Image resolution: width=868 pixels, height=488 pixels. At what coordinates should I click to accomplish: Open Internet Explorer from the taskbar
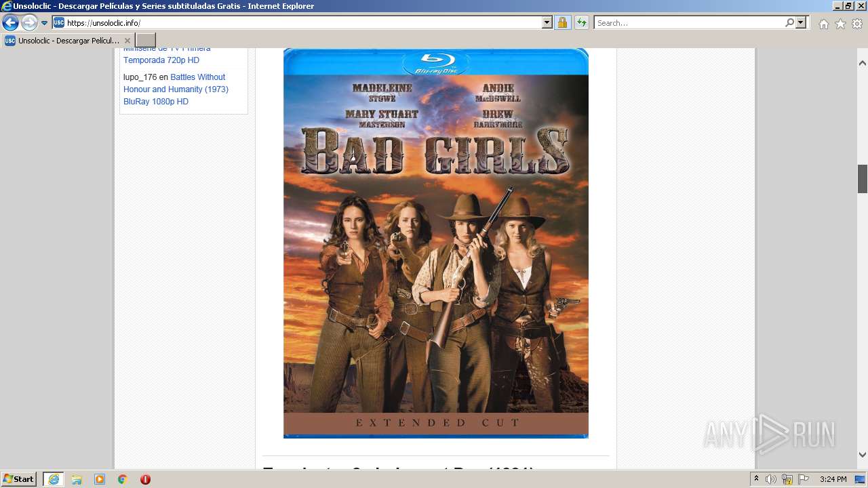point(53,479)
